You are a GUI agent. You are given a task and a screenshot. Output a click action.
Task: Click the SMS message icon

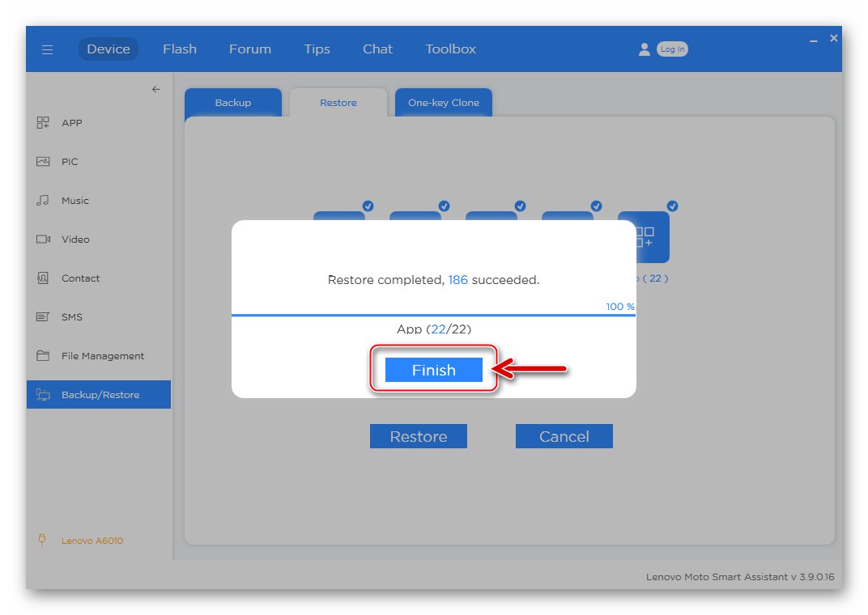[x=43, y=317]
